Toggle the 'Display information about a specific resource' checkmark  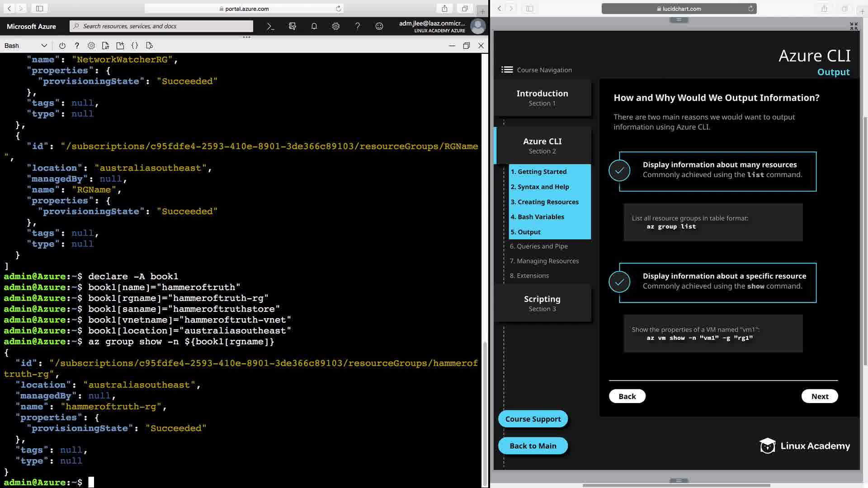pos(619,282)
